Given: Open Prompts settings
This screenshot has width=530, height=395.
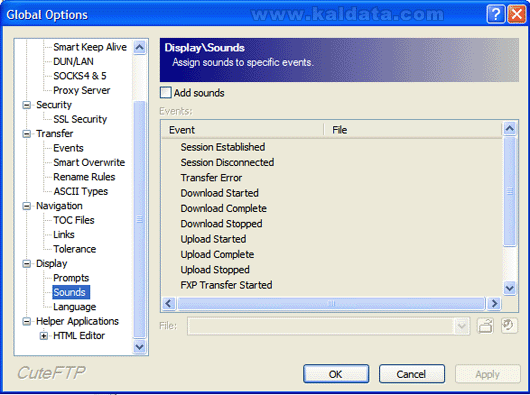Looking at the screenshot, I should pyautogui.click(x=71, y=278).
